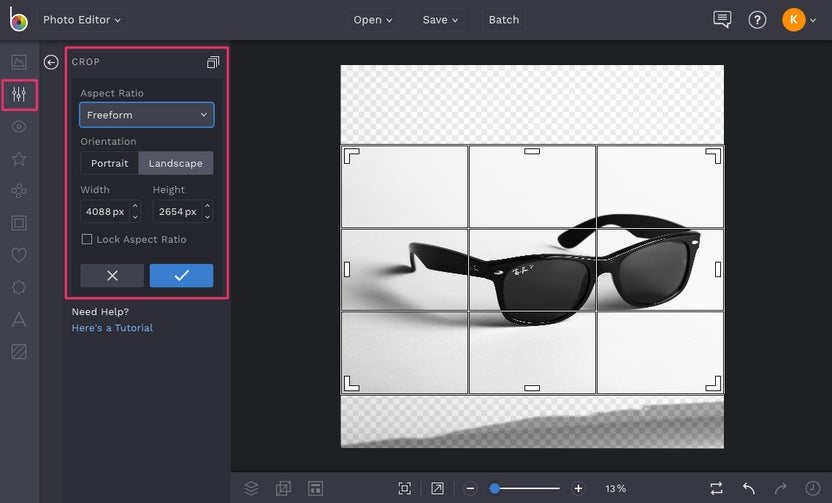Open the Edit tools sliders icon
832x503 pixels.
tap(19, 95)
